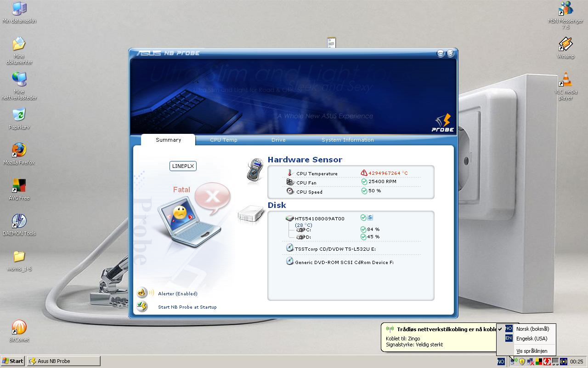The height and width of the screenshot is (368, 588).
Task: Select the VLC media player shortcut
Action: point(565,86)
